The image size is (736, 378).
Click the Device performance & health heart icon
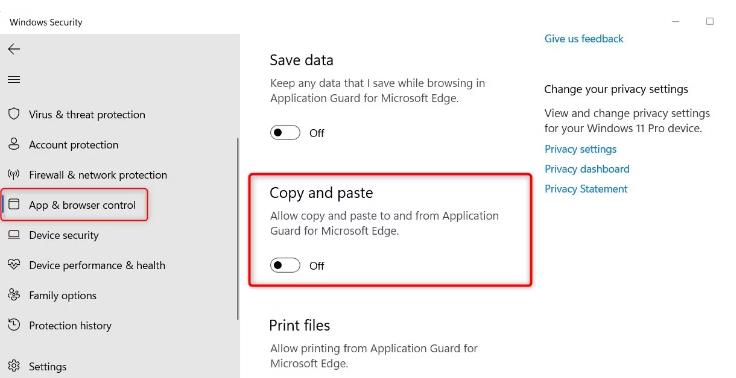tap(14, 265)
